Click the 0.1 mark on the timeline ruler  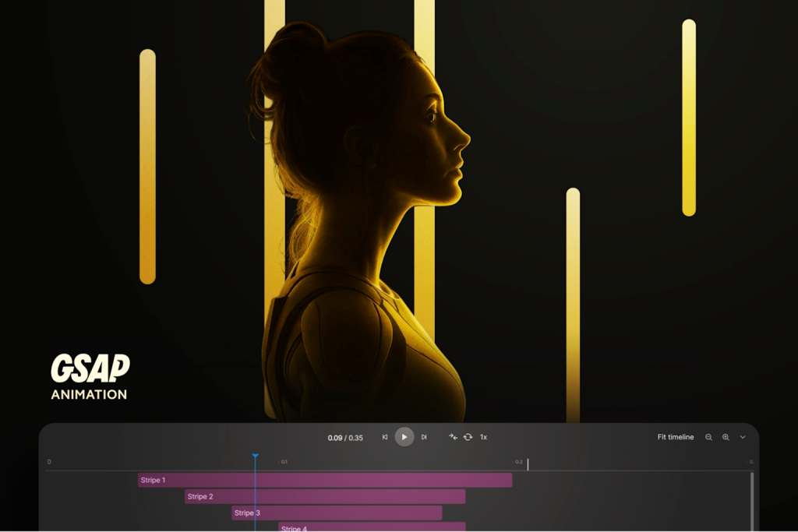click(x=284, y=462)
